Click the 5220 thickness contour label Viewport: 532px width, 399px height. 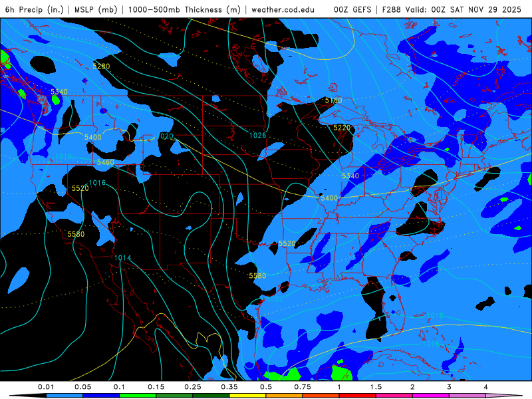(342, 128)
